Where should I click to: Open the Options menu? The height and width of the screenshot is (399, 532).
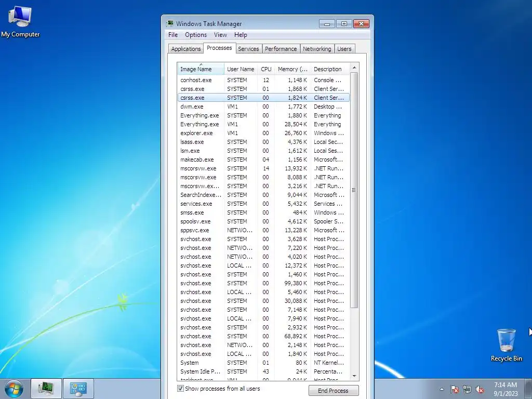pos(196,35)
